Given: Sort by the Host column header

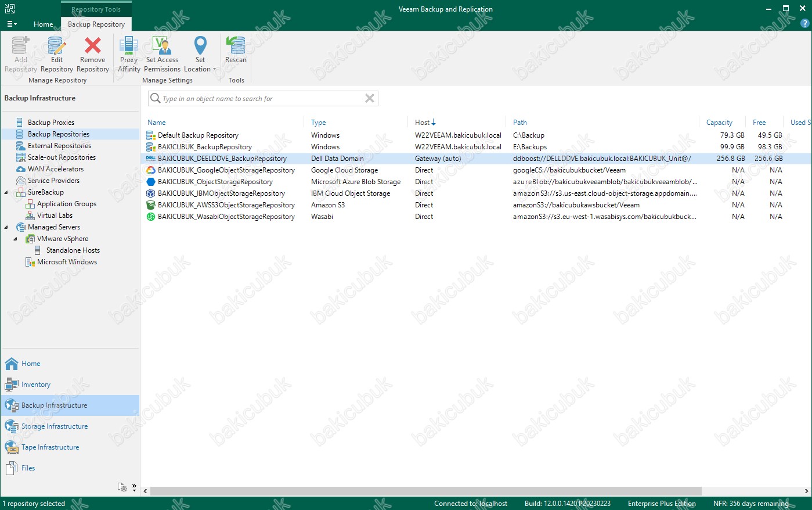Looking at the screenshot, I should tap(422, 123).
